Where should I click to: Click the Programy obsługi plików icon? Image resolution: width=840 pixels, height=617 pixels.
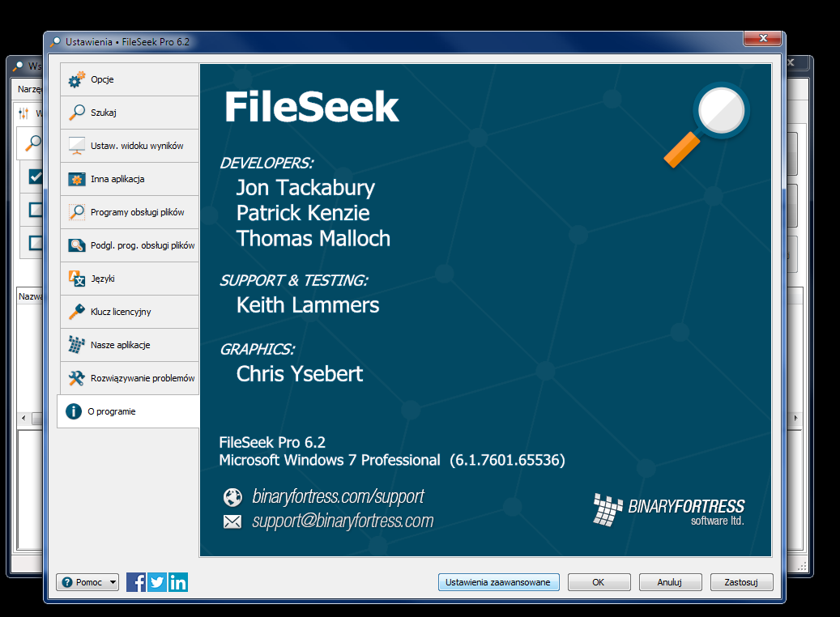[x=77, y=212]
